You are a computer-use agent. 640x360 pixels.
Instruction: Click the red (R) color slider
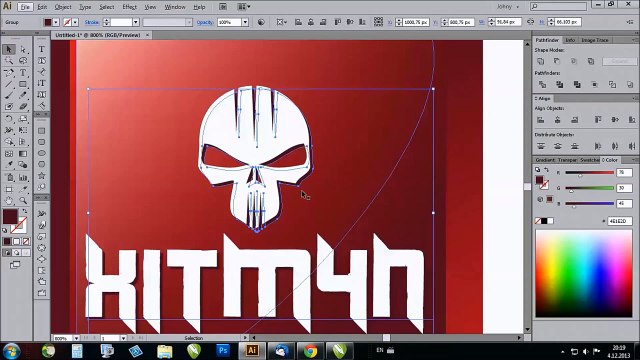coord(589,173)
